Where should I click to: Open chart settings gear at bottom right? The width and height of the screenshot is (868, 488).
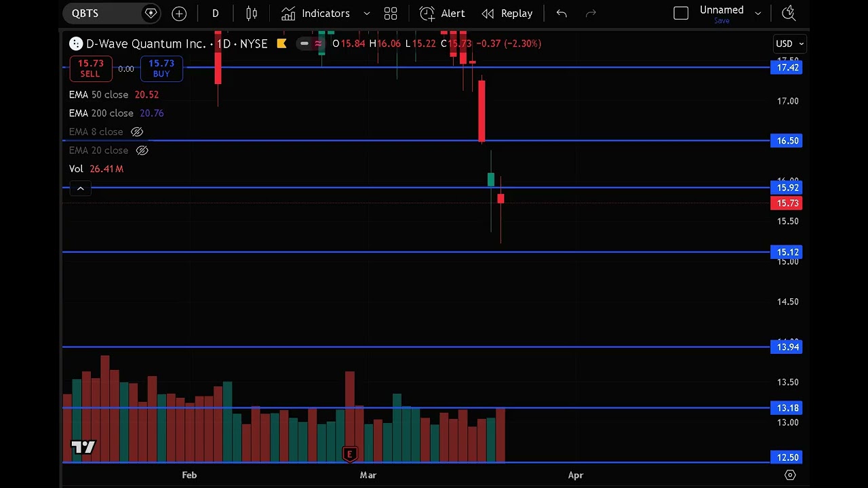(x=790, y=475)
